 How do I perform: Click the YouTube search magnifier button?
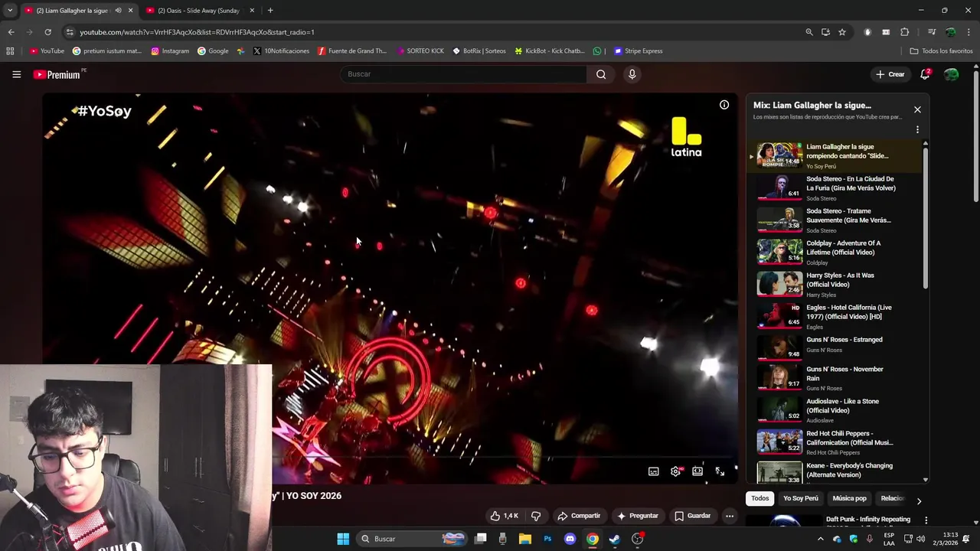[601, 74]
